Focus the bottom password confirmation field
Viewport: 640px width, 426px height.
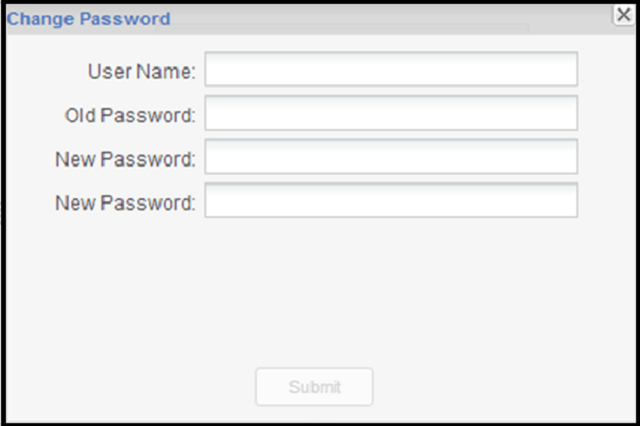click(391, 201)
